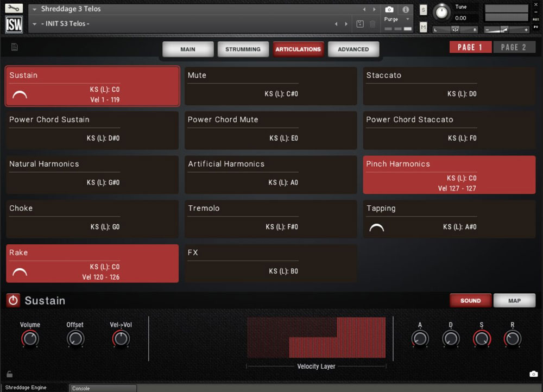Select the Power Chord Mute articulation
543x392 pixels.
pos(271,130)
